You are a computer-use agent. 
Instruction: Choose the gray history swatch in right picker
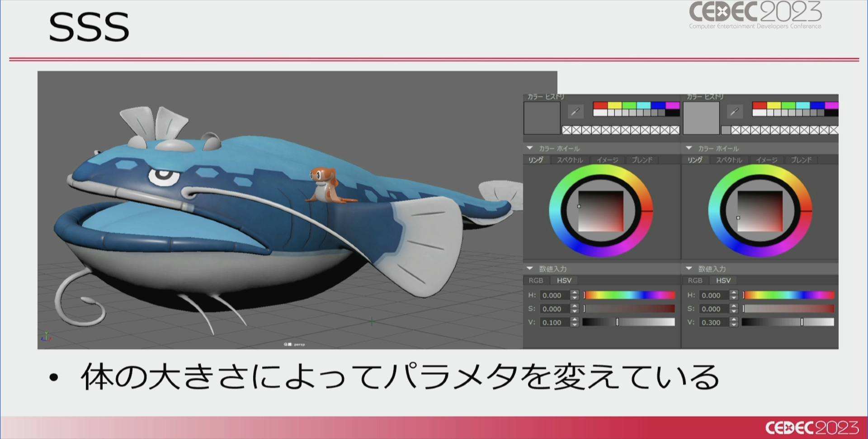click(726, 130)
